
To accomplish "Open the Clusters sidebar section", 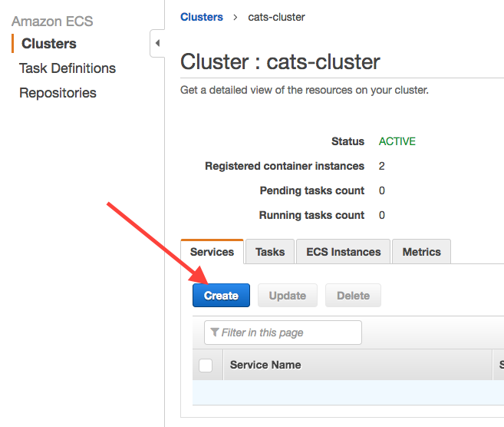I will tap(49, 44).
